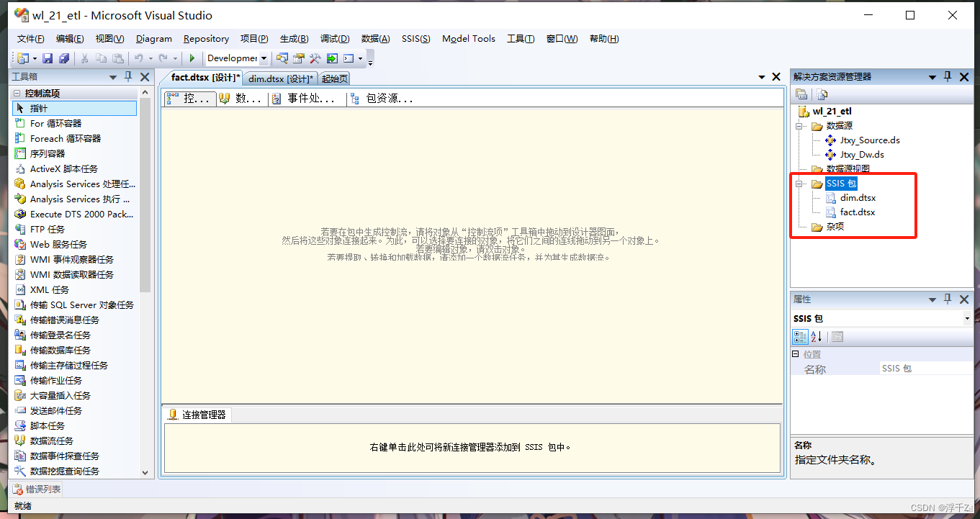Open the Model Tools menu
The width and height of the screenshot is (980, 519).
click(x=469, y=39)
